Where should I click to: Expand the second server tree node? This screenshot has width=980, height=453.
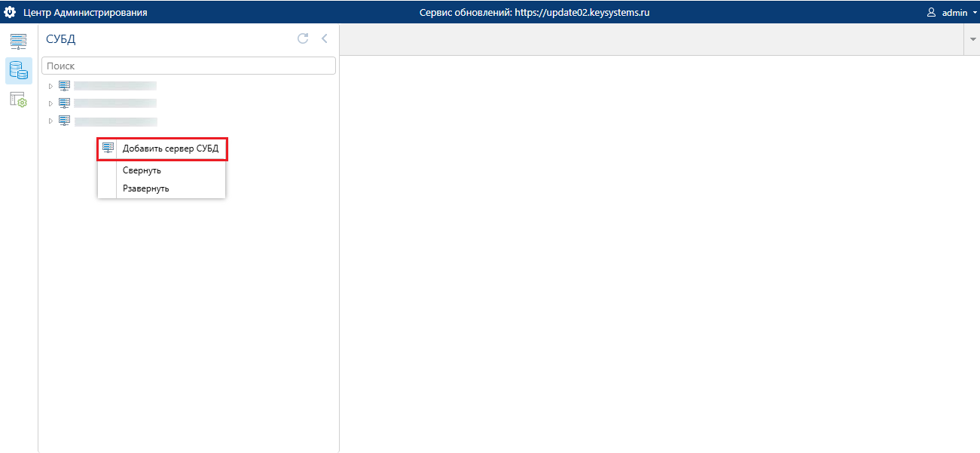(x=50, y=103)
